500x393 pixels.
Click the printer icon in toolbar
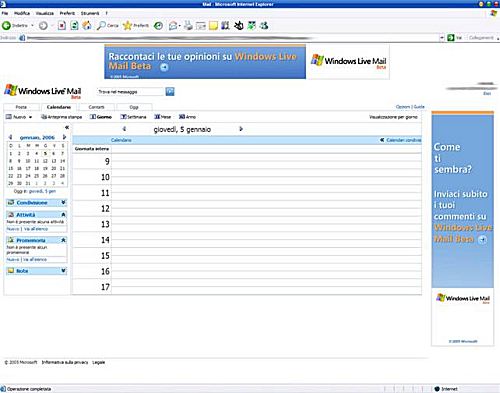pos(188,25)
